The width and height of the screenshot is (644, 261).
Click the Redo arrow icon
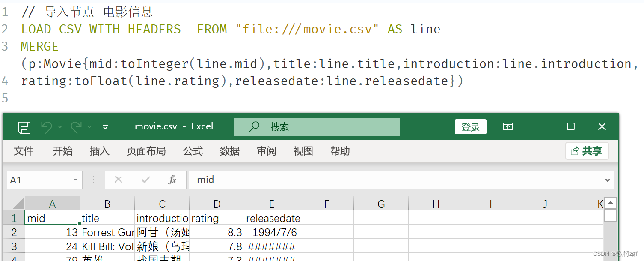click(x=76, y=126)
